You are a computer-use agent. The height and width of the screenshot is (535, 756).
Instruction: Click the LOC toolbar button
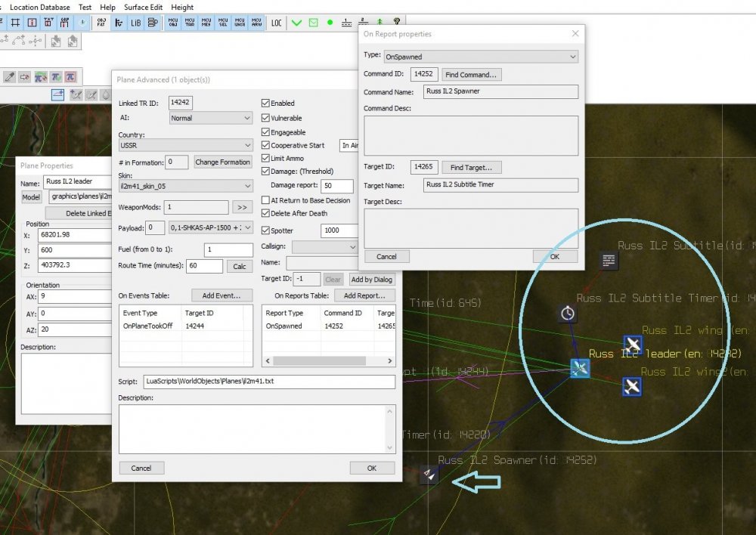(x=277, y=23)
